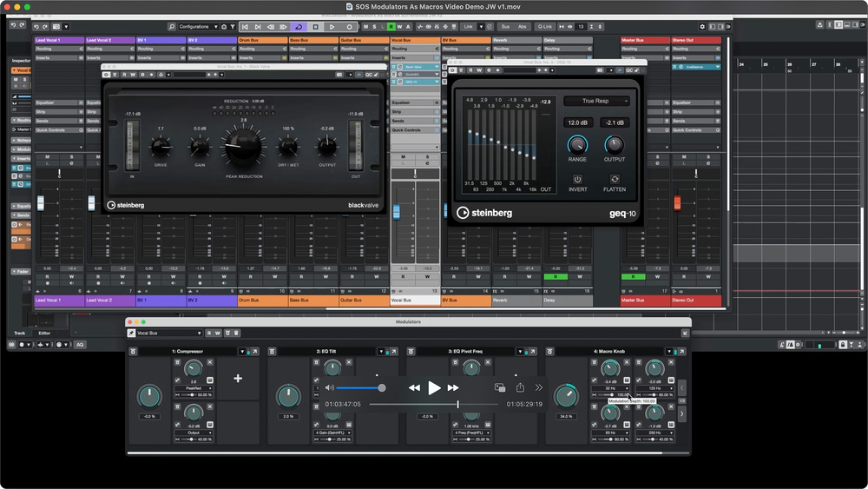Click the play button in MixConsole transport

pos(332,27)
